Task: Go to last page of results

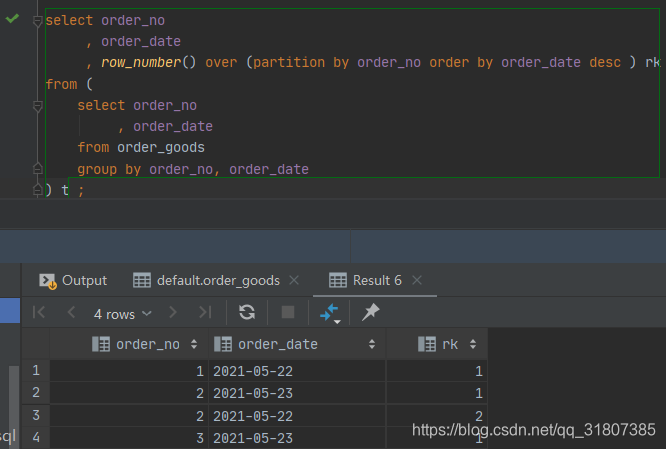Action: coord(206,313)
